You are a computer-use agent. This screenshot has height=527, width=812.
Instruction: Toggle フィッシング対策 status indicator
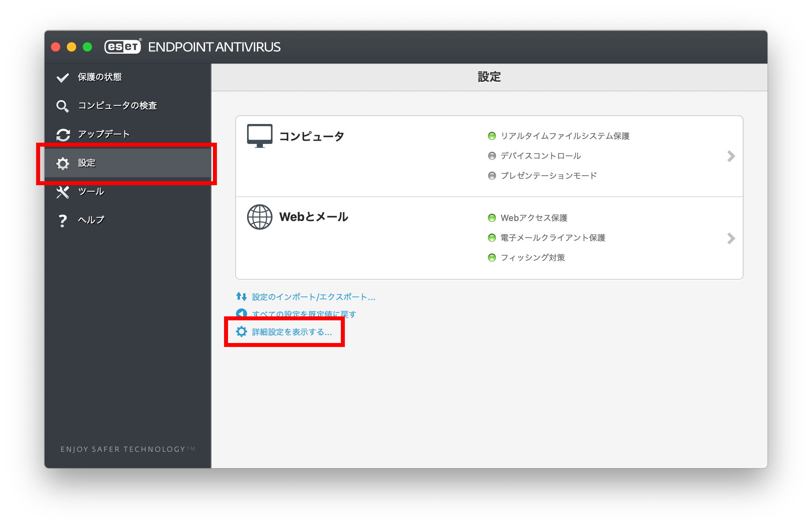click(x=492, y=258)
